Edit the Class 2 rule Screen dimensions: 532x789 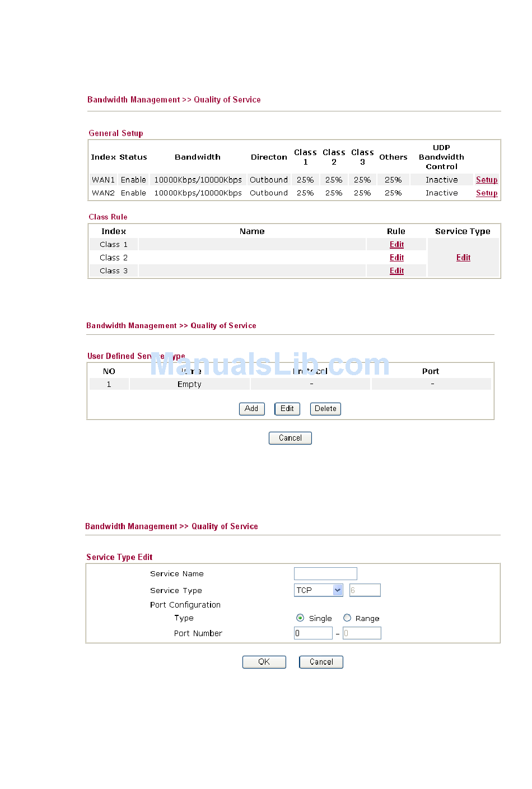coord(396,258)
